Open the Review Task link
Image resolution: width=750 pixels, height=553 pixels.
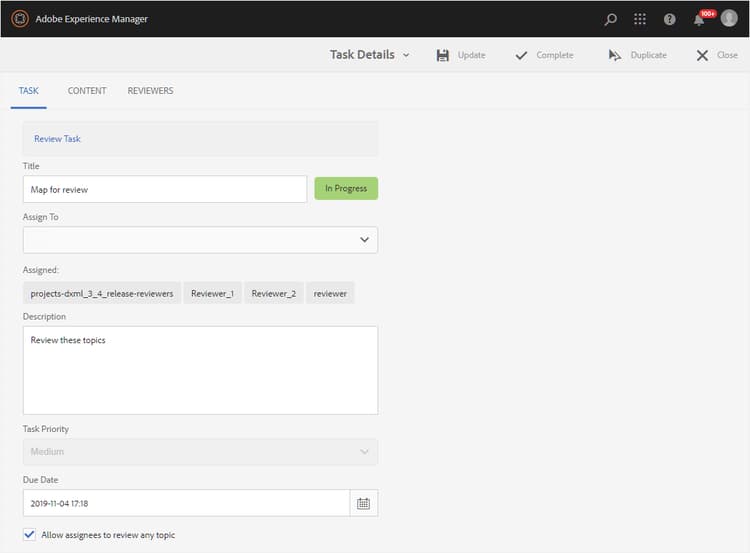point(57,139)
